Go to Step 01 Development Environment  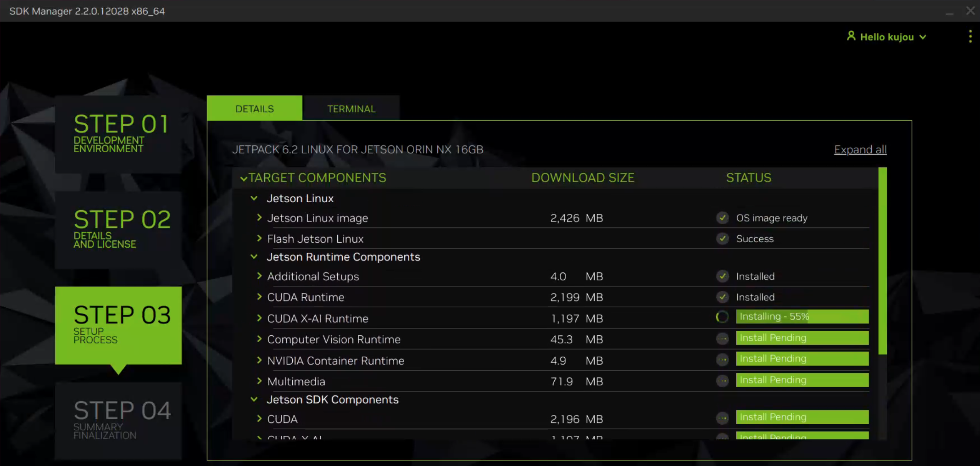click(x=118, y=134)
